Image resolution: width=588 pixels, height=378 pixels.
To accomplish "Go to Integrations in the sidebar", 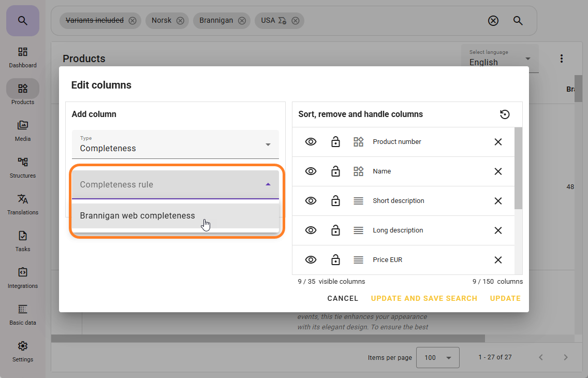I will tap(23, 278).
